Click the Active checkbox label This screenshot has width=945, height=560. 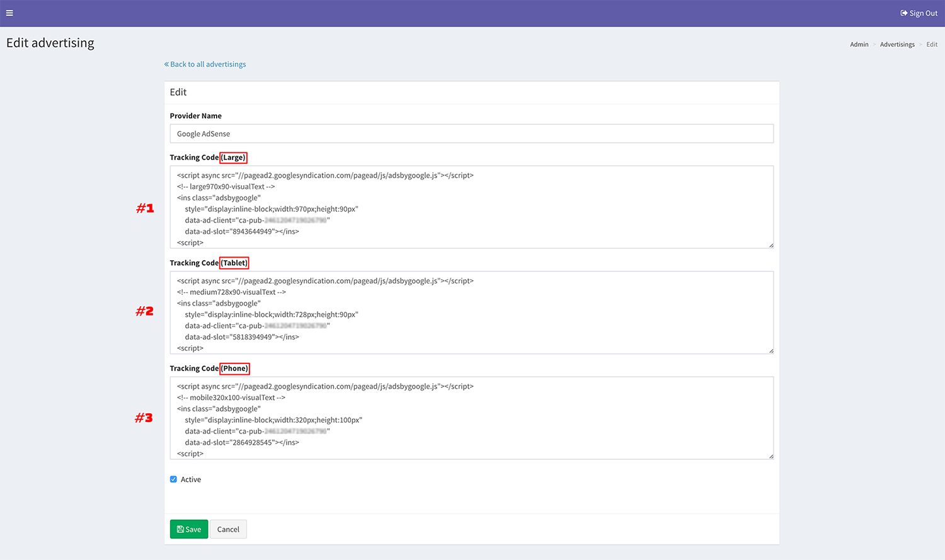pyautogui.click(x=191, y=480)
